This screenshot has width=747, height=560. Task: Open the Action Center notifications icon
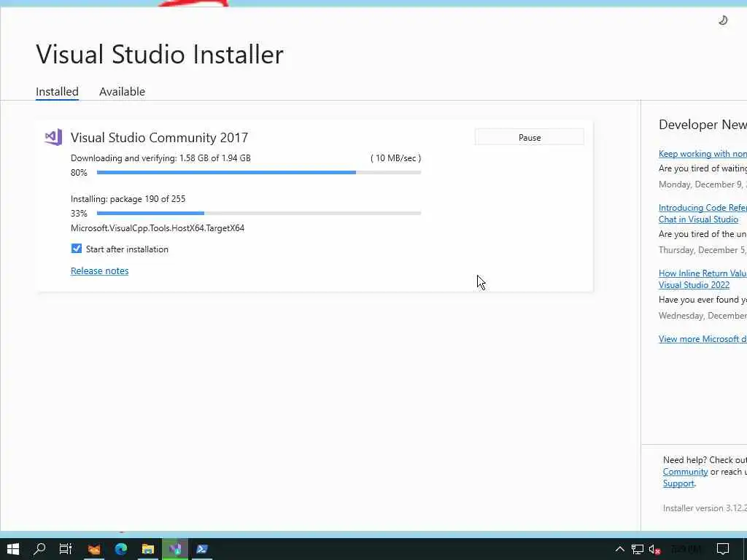pos(723,549)
